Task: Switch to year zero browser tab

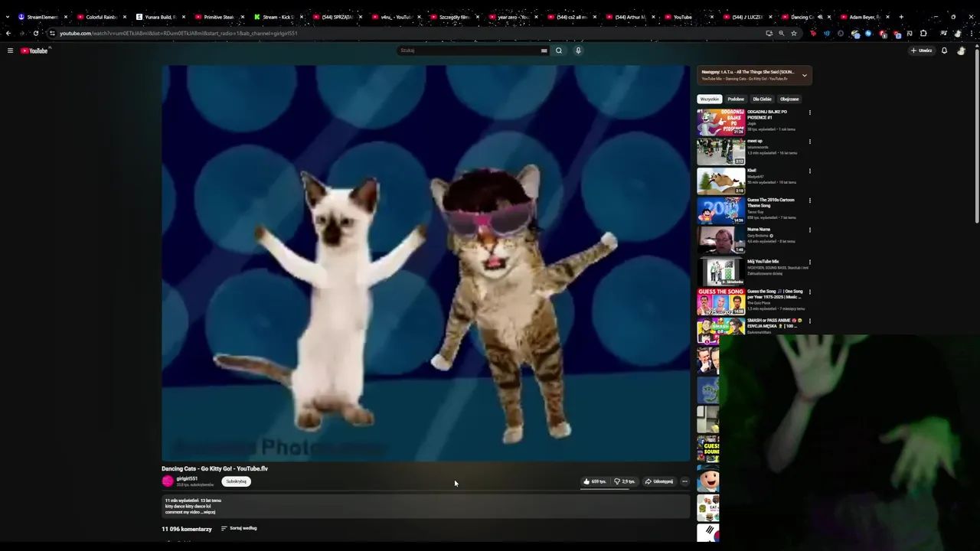Action: 514,17
